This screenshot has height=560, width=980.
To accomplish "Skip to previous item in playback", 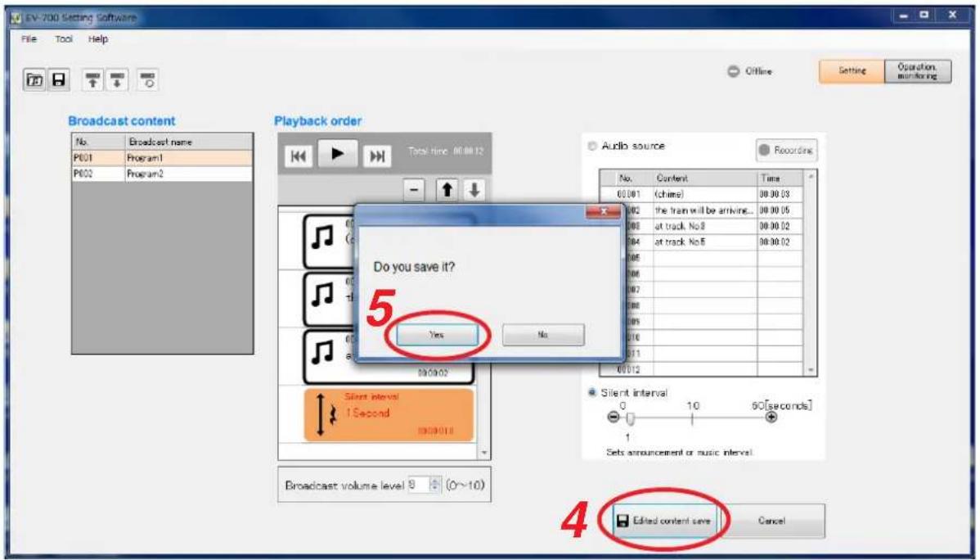I will coord(298,156).
